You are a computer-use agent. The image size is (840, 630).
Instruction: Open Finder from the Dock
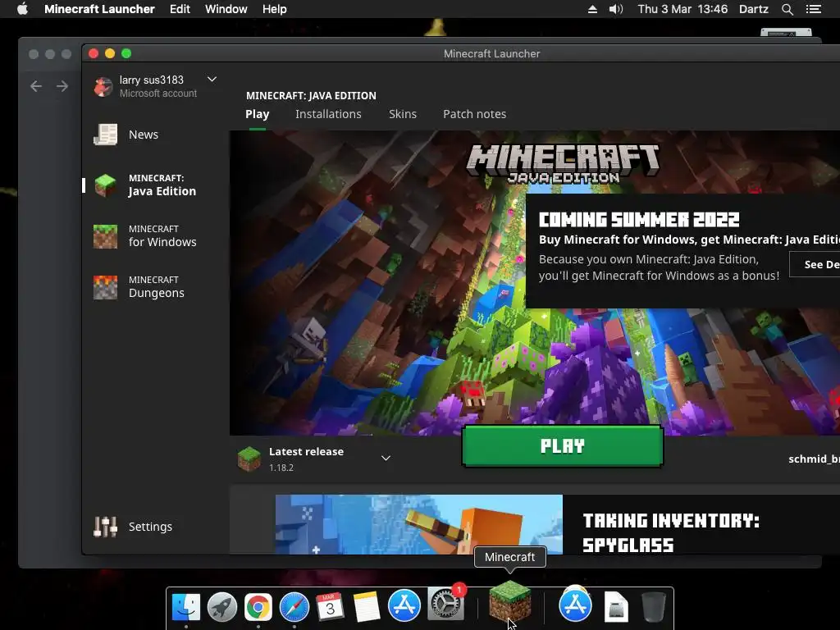(x=186, y=607)
